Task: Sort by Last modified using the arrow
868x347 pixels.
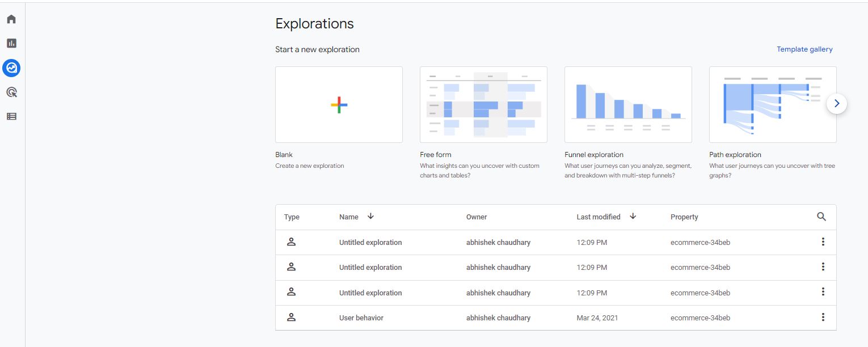Action: [x=633, y=216]
